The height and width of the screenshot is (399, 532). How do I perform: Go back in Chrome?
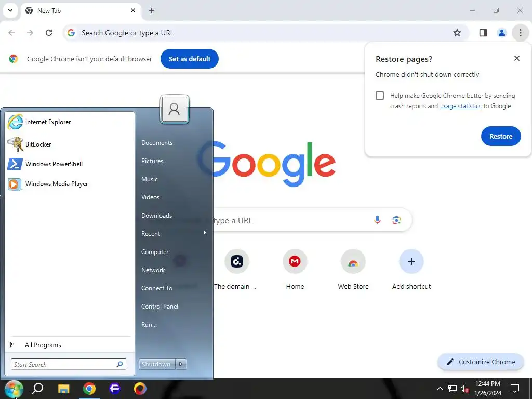11,33
